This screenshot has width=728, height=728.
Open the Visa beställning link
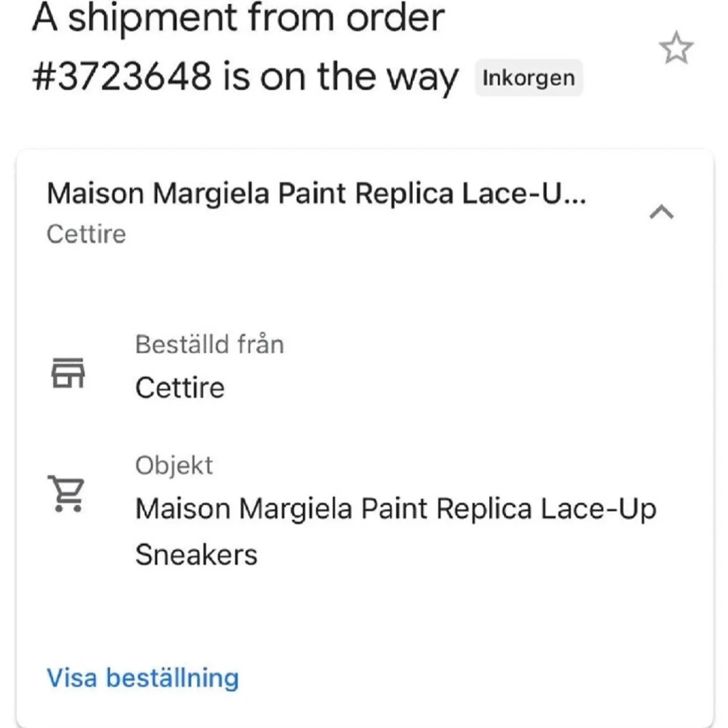tap(143, 678)
